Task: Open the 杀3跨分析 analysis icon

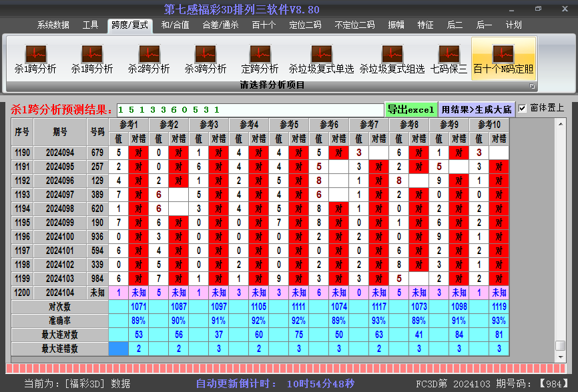Action: coord(206,59)
